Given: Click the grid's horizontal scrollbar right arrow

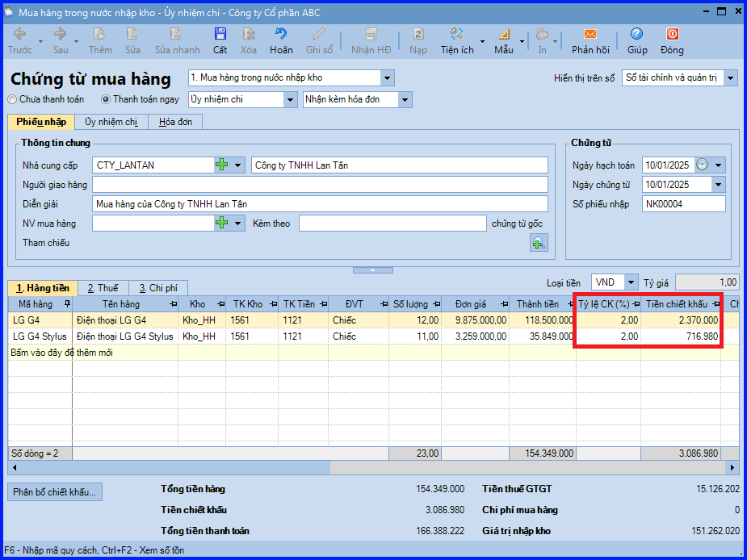Looking at the screenshot, I should [733, 467].
